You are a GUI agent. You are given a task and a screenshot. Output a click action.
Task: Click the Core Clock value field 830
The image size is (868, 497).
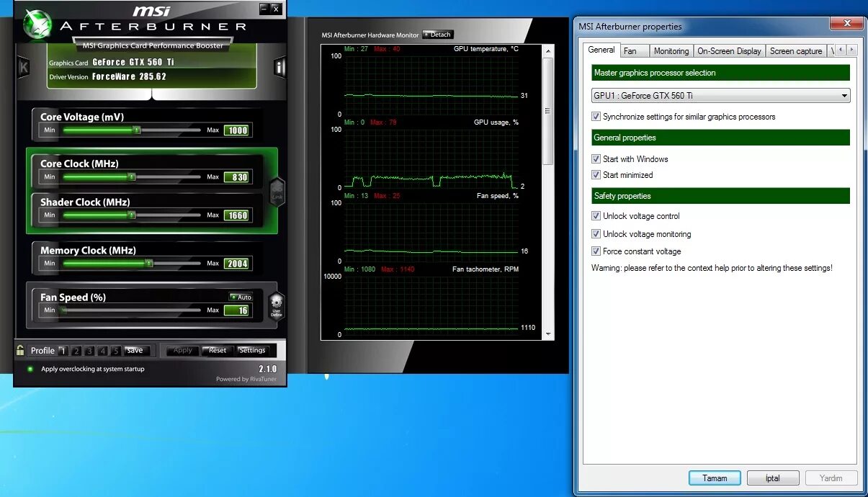[236, 177]
